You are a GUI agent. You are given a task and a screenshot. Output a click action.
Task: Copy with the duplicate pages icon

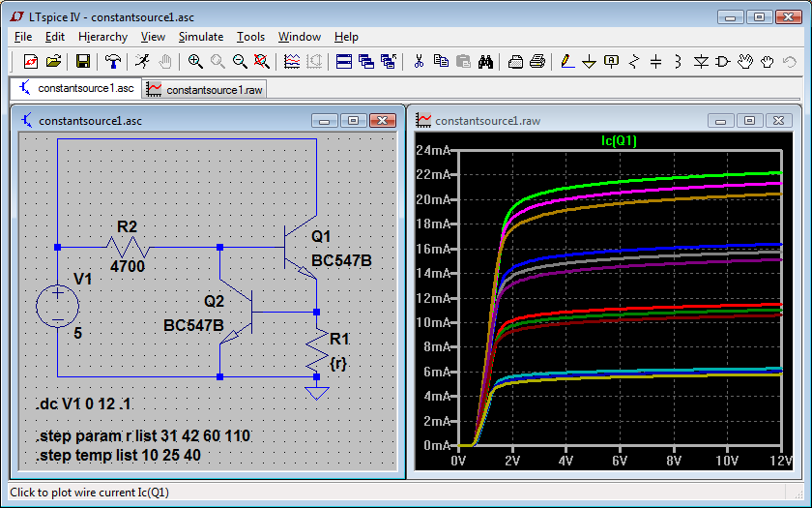point(441,62)
